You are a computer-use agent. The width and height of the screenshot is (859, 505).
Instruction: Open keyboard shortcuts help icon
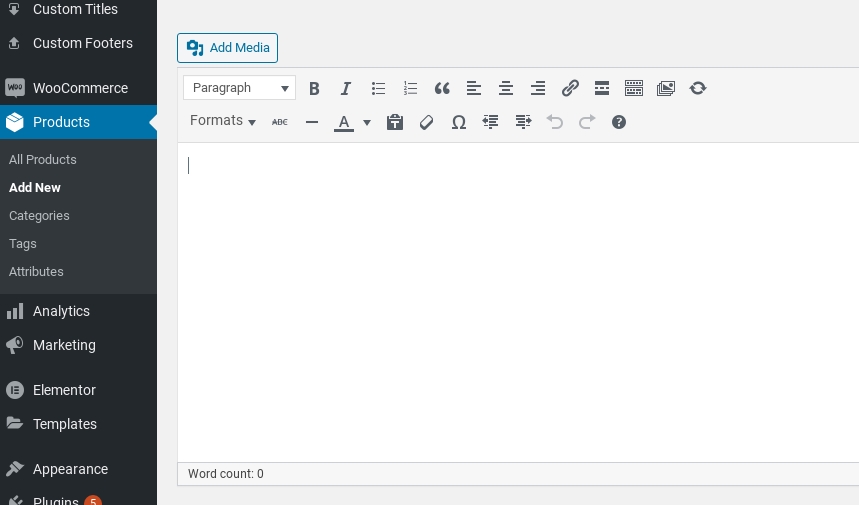click(x=619, y=122)
